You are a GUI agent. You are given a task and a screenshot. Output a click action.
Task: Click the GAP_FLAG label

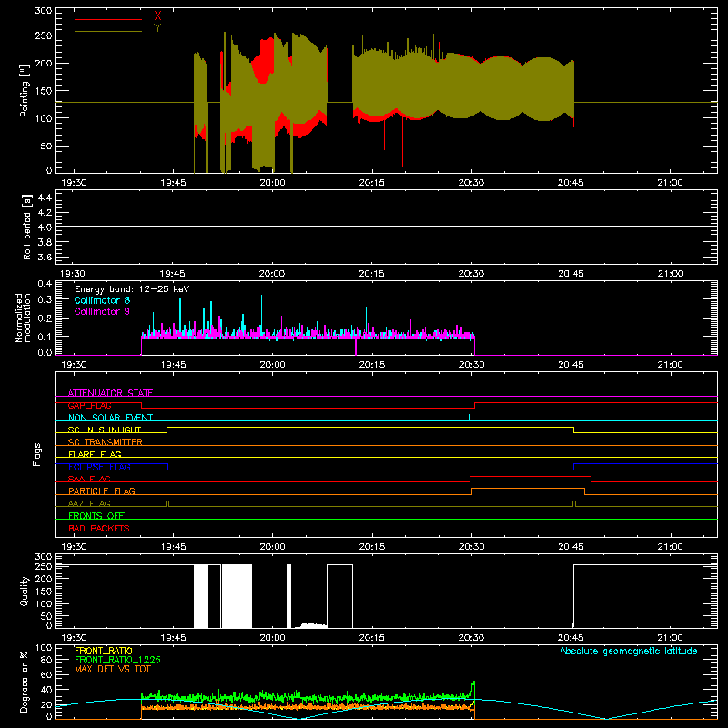point(89,405)
